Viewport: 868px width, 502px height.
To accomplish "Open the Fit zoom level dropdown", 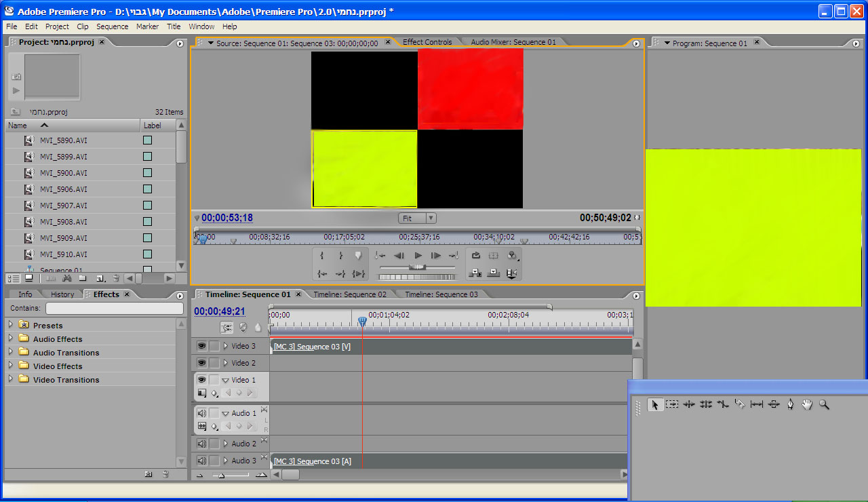I will point(417,218).
